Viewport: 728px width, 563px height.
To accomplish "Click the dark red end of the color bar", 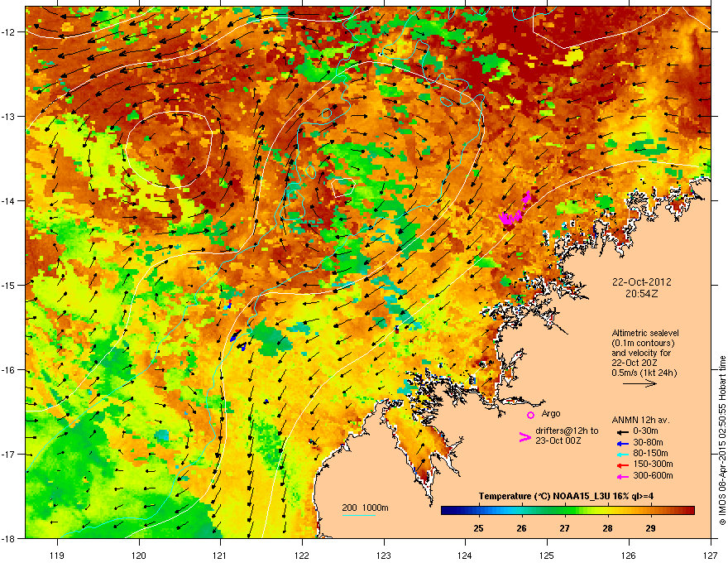I will pyautogui.click(x=689, y=511).
